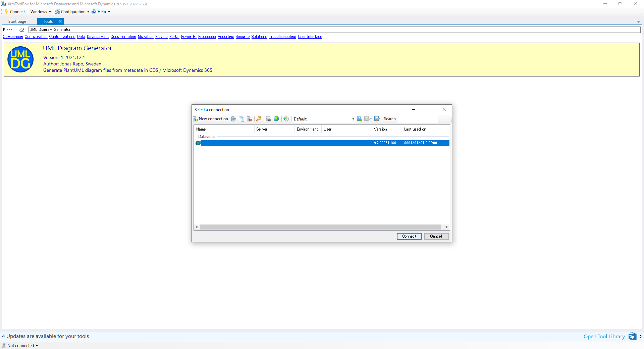
Task: Open the Windows menu
Action: tap(40, 12)
